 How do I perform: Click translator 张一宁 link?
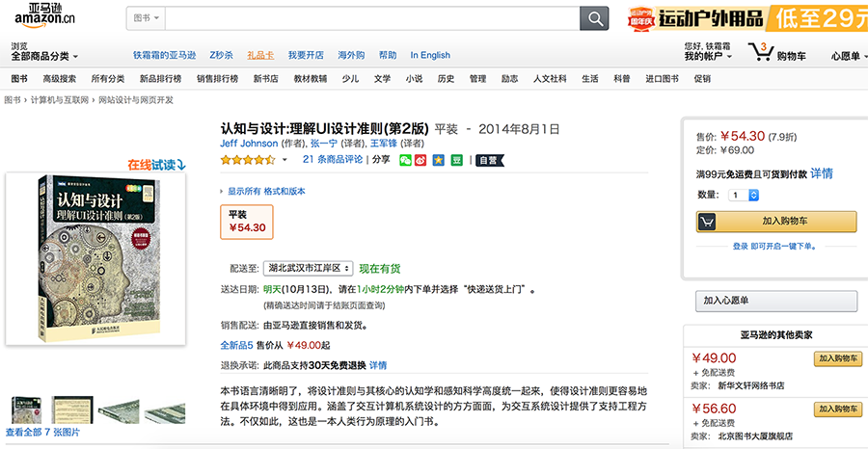(324, 144)
